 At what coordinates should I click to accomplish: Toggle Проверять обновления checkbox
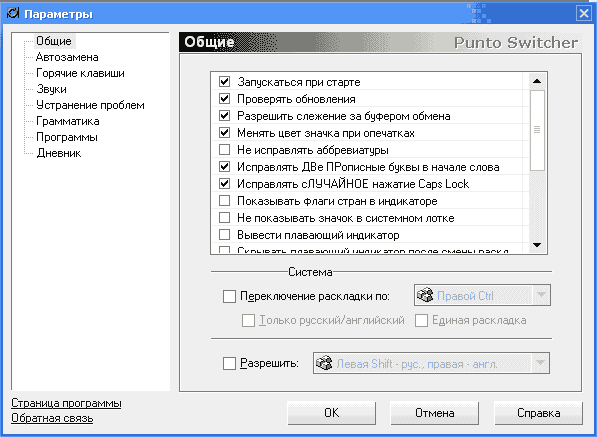pos(225,99)
